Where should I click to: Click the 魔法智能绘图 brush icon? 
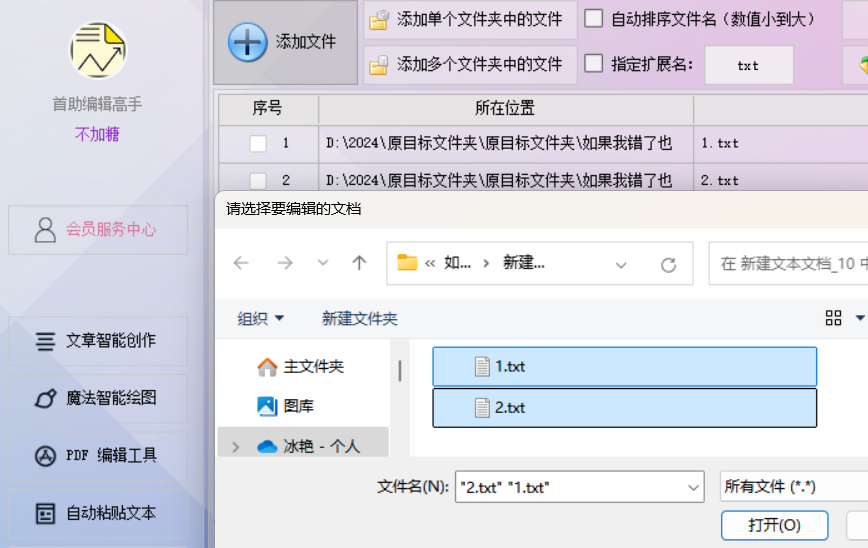point(45,398)
